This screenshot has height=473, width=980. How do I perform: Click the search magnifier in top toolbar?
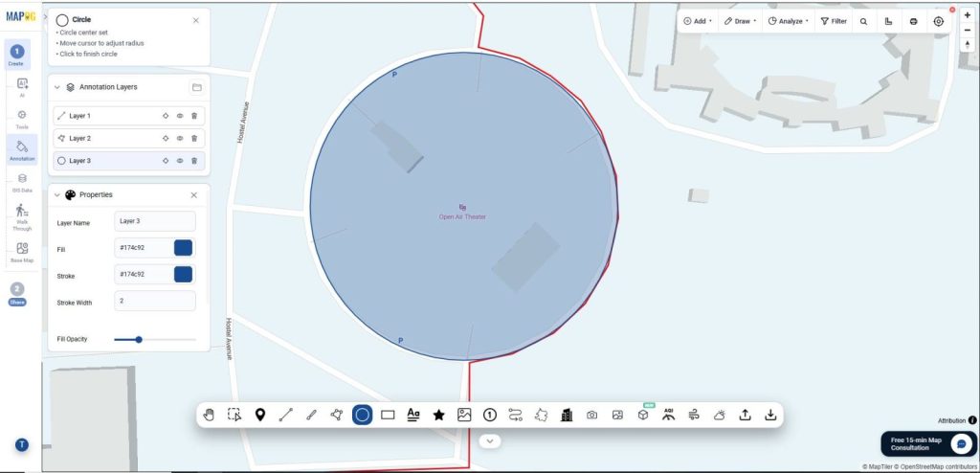(x=864, y=21)
